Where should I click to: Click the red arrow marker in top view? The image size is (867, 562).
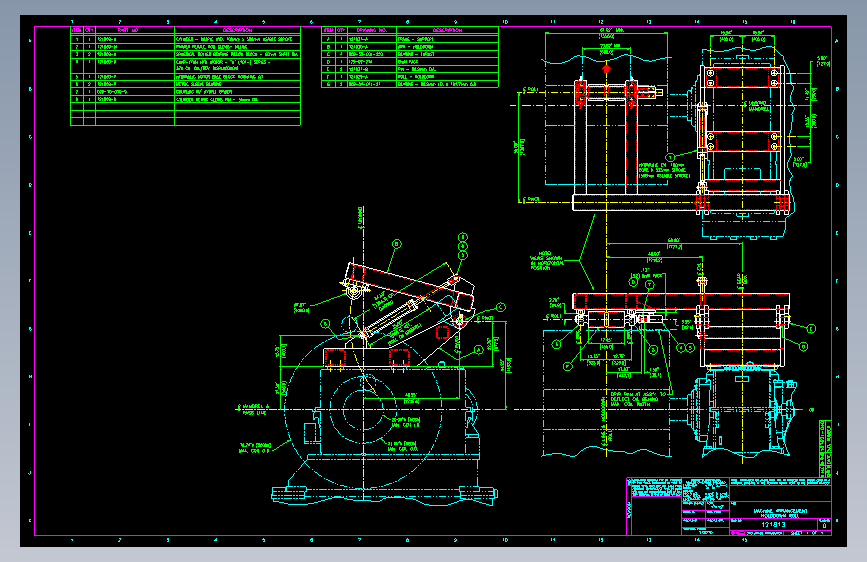[x=607, y=69]
